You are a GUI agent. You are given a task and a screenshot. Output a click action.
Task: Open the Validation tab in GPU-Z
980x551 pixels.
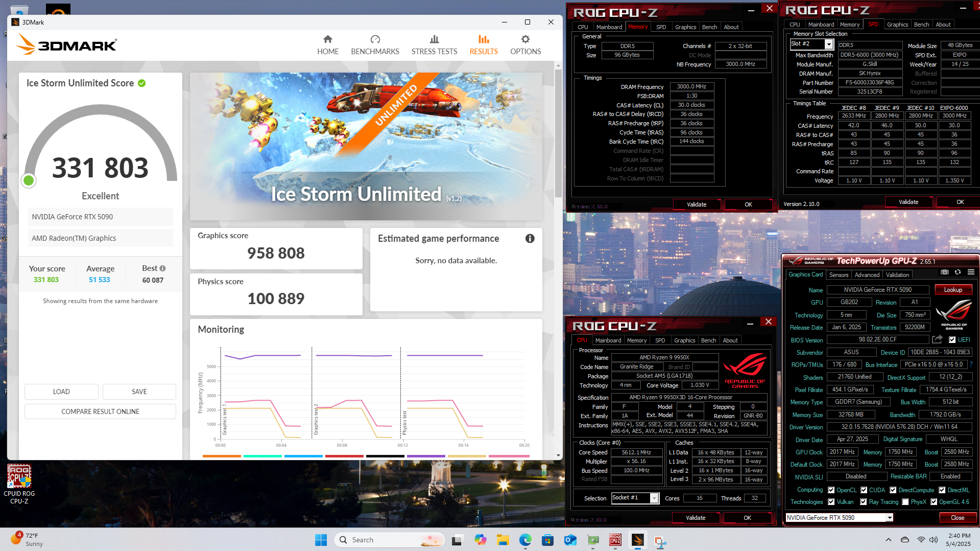point(897,275)
